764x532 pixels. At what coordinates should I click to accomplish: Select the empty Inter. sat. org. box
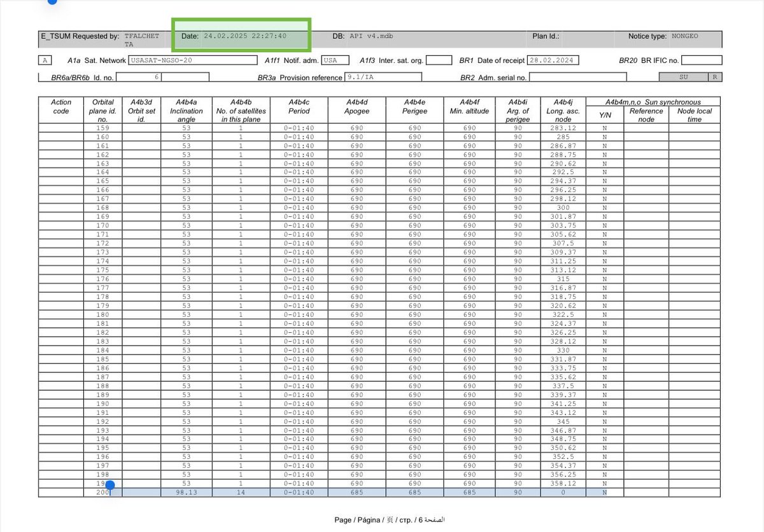coord(439,60)
